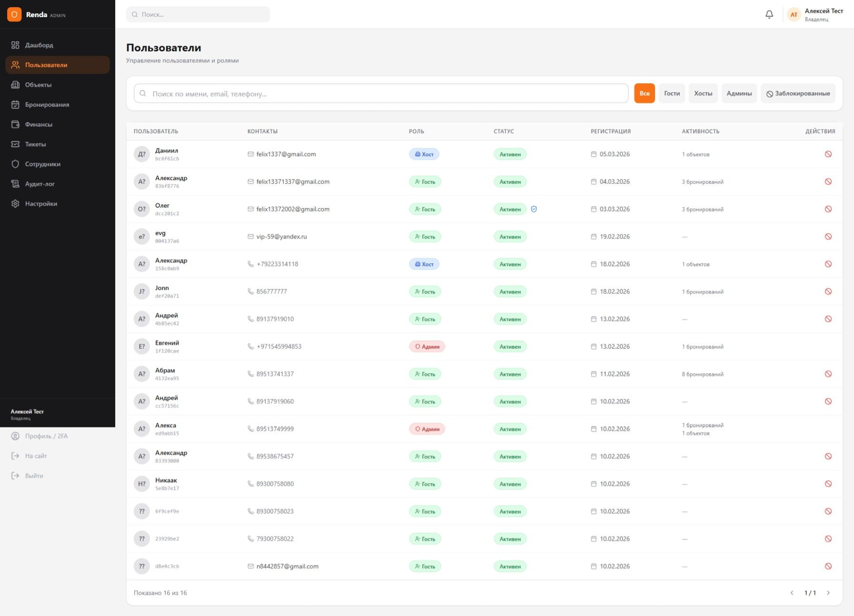Screen dimensions: 854x616
Task: Block Андрей with phone 89137919060
Action: click(x=828, y=402)
